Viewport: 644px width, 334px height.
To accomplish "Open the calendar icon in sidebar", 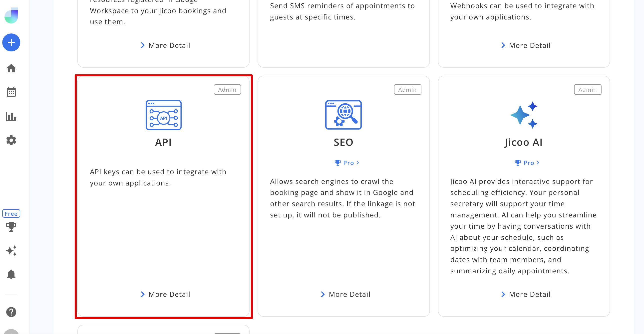I will [x=11, y=92].
